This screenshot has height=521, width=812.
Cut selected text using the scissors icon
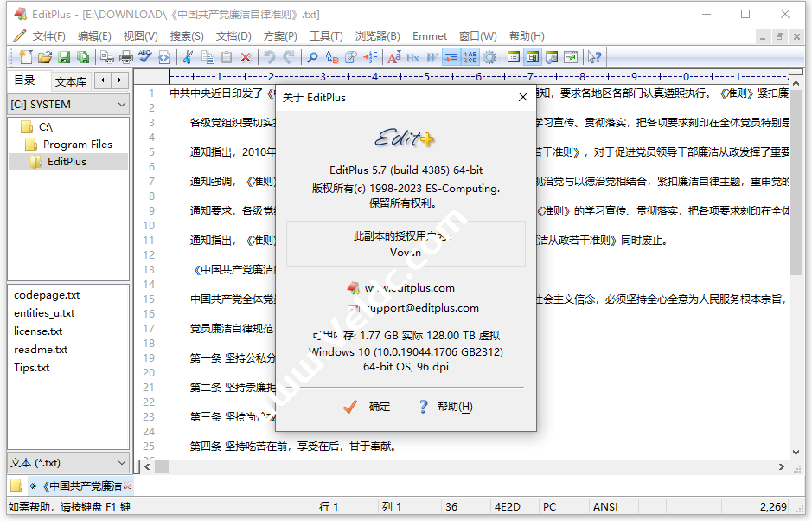(187, 57)
